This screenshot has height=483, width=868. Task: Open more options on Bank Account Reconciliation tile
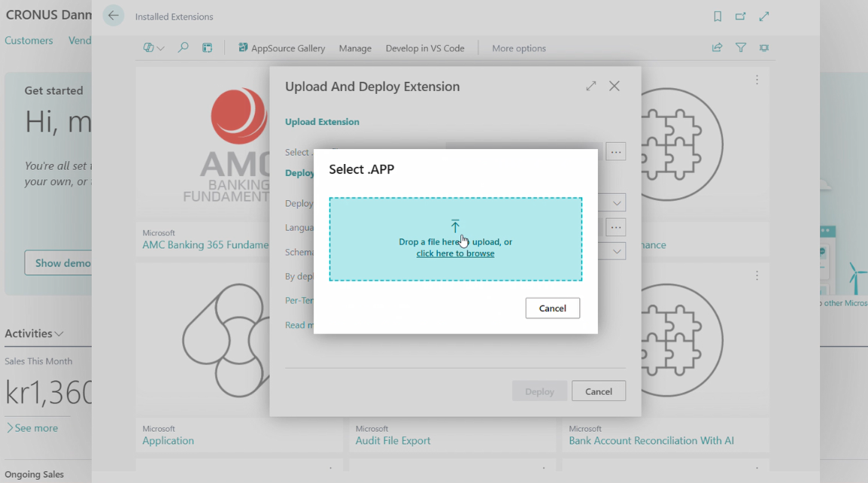(757, 275)
